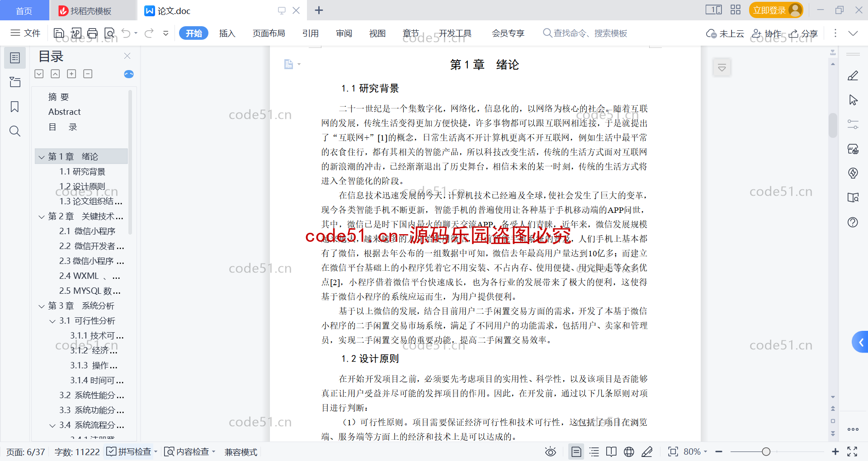
Task: Go to 2.5 MYSQL 数 outline entry
Action: (x=90, y=291)
